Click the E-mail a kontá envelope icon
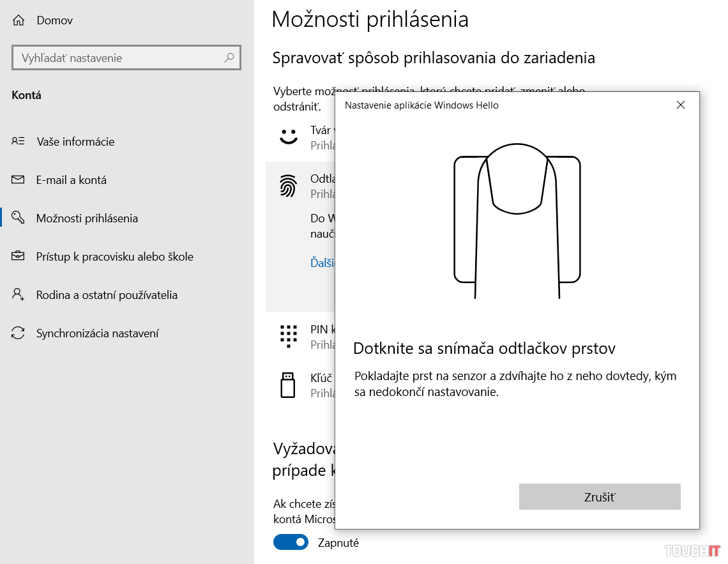 coord(18,179)
